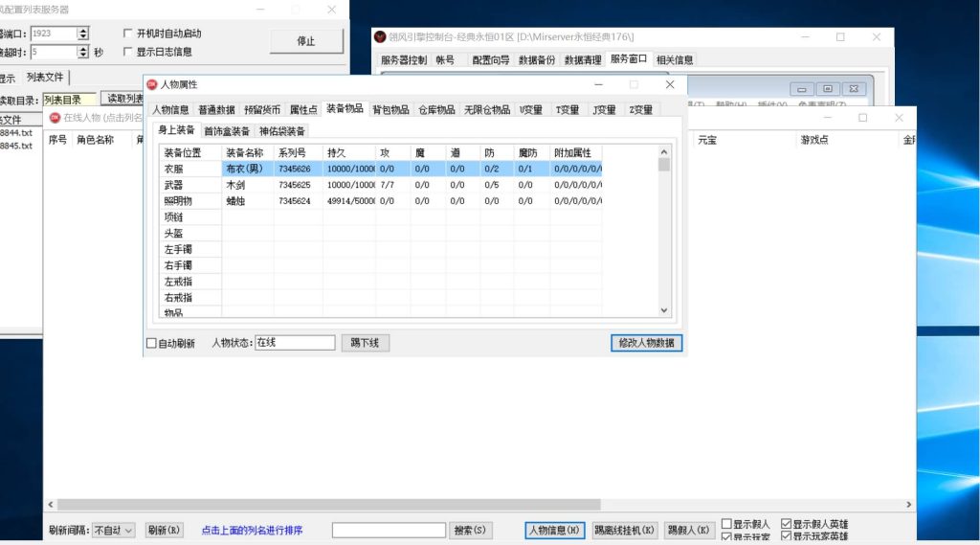
Task: Increase the port spinner value 1923
Action: [83, 30]
